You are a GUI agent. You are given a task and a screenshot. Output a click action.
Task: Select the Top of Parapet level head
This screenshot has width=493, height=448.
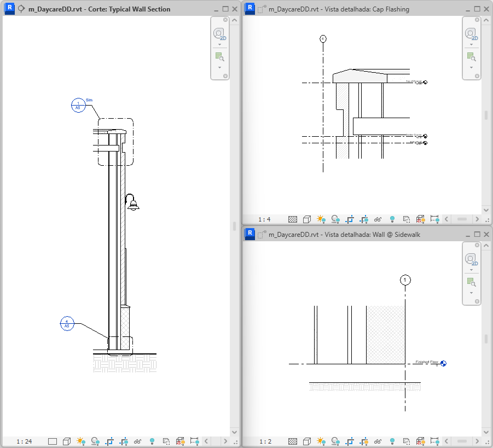[x=425, y=83]
